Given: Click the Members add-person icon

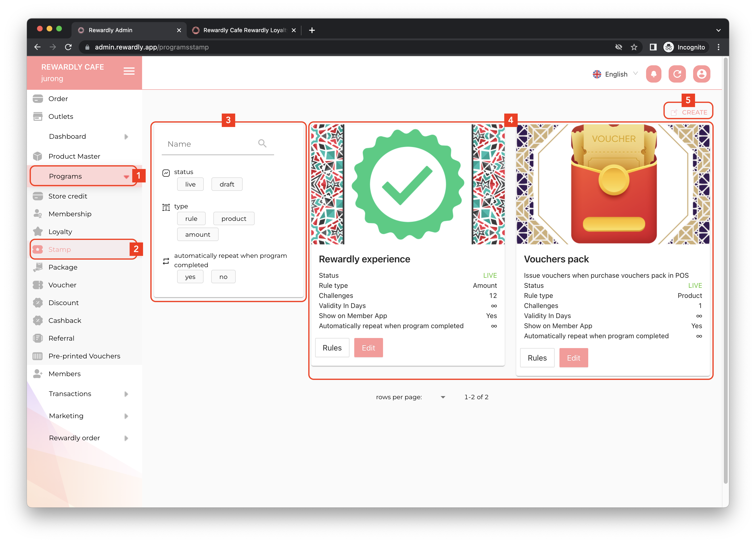Looking at the screenshot, I should 38,374.
